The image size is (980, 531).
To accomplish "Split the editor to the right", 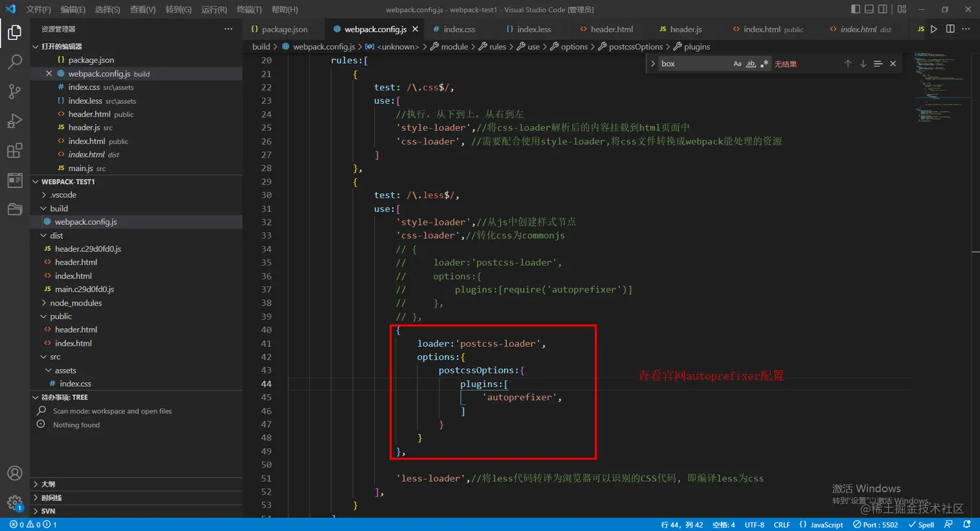I will coord(950,29).
